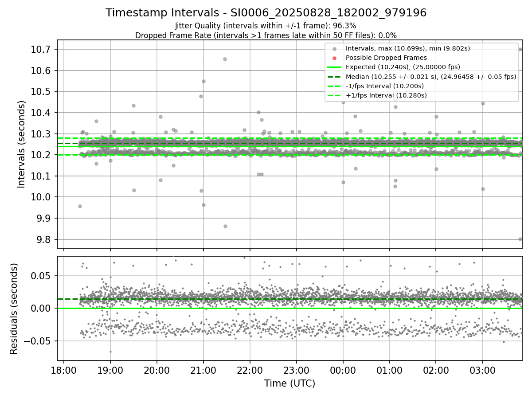Click the 00:00 x-axis tick label

coord(343,371)
